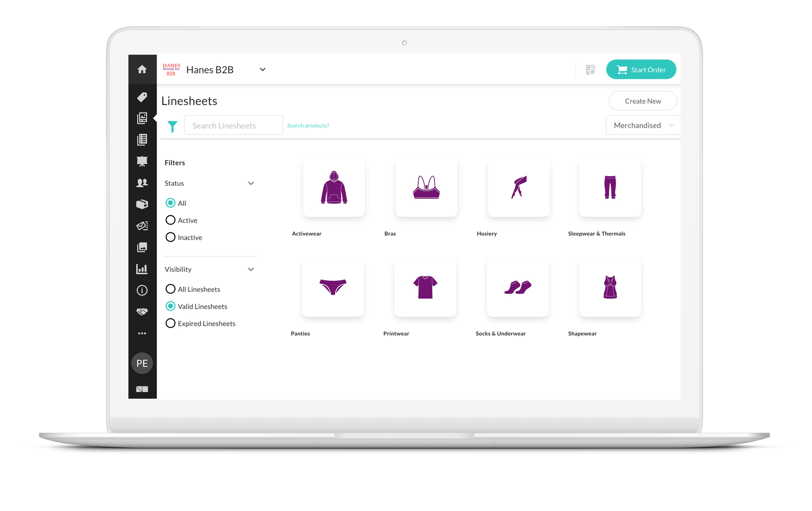Open the Merchandised sort dropdown

643,125
